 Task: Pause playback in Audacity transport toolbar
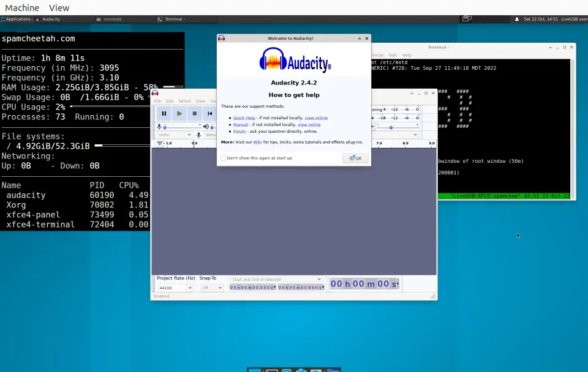coord(164,114)
